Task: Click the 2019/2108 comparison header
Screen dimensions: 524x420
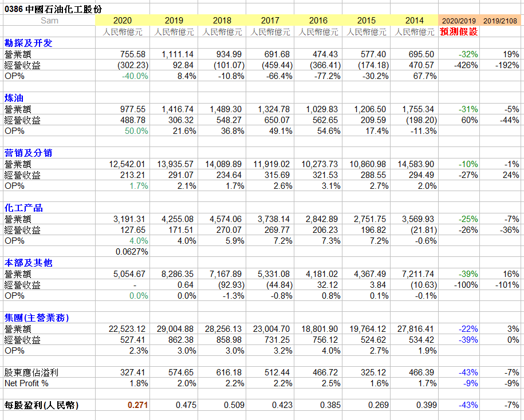Action: click(x=500, y=21)
